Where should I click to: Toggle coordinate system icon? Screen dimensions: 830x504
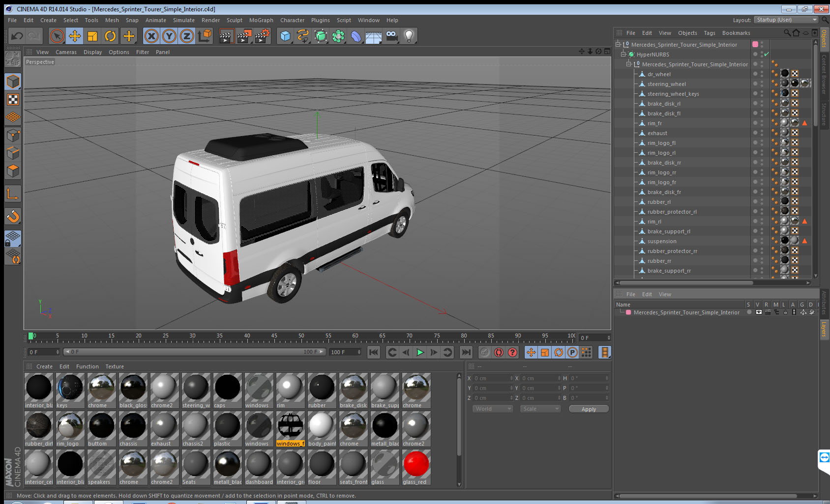205,36
